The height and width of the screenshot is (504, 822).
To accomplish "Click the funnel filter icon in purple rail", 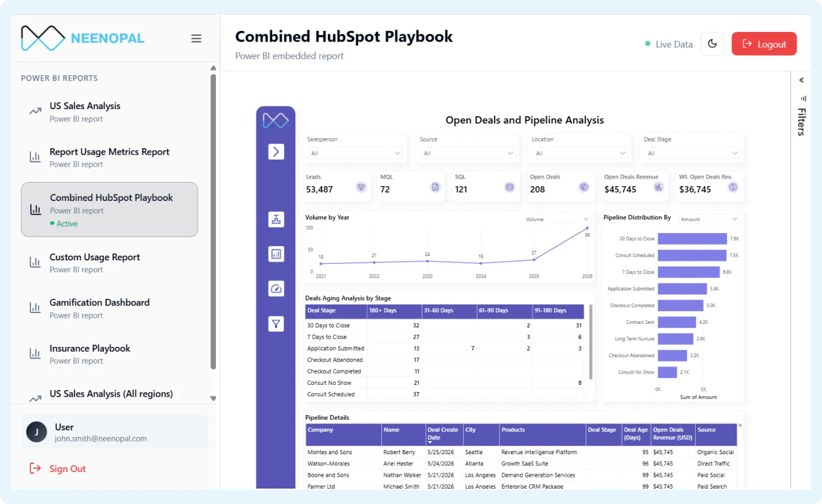I will [x=276, y=324].
